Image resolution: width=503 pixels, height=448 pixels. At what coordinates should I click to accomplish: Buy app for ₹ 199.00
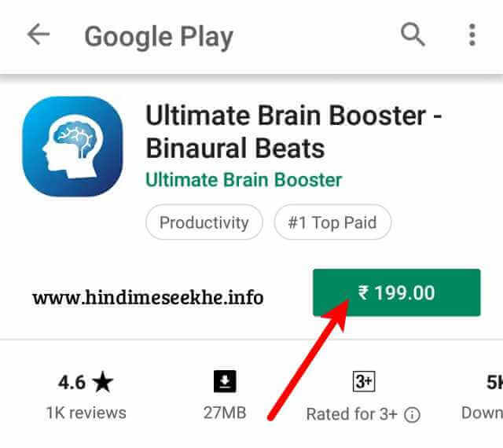coord(396,292)
